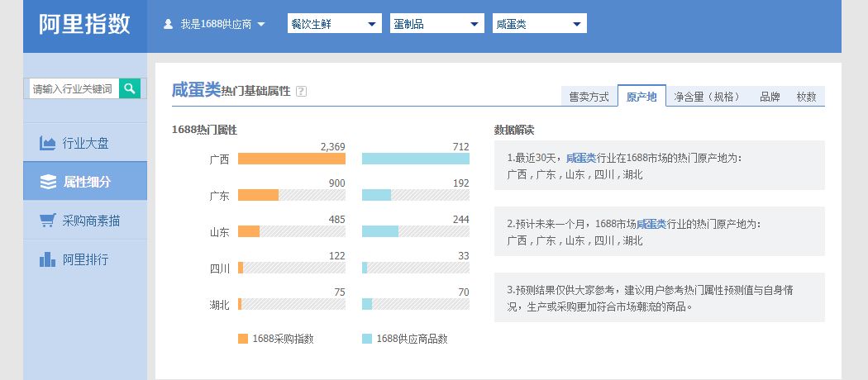Click the 湖北 row label
868x380 pixels.
pyautogui.click(x=219, y=305)
